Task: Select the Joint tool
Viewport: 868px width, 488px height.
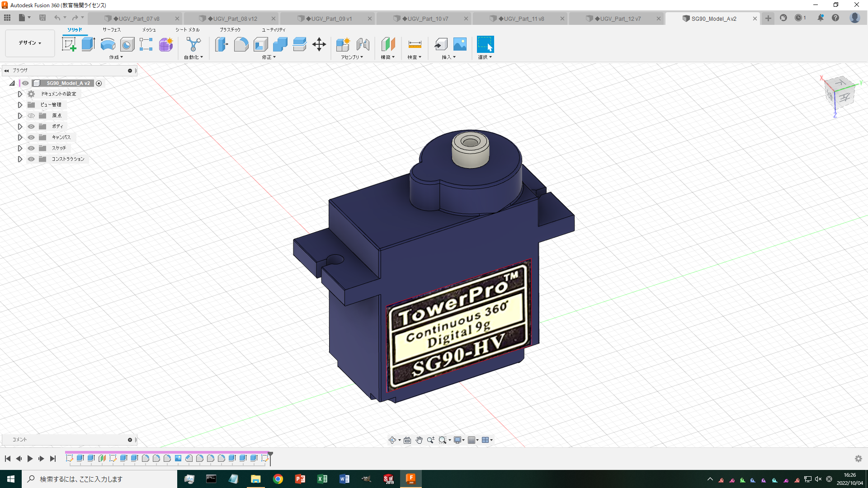Action: [363, 44]
